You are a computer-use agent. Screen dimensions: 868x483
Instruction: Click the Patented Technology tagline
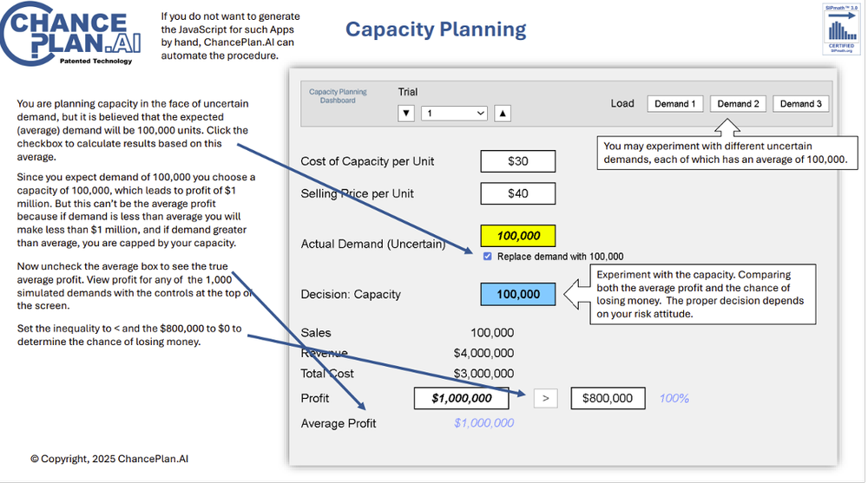point(95,61)
